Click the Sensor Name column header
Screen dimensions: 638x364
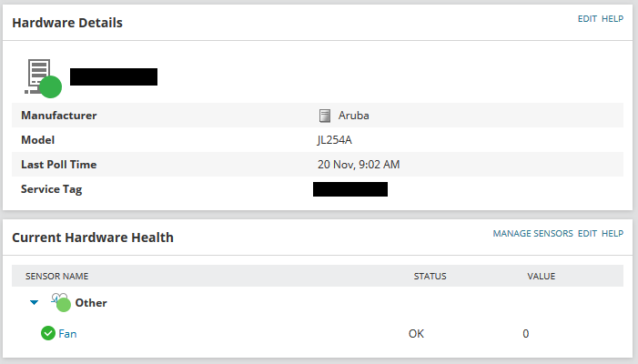coord(56,276)
